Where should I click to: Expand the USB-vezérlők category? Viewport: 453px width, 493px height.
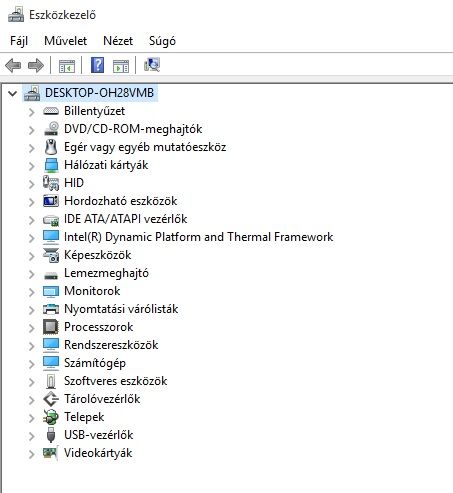pos(31,436)
